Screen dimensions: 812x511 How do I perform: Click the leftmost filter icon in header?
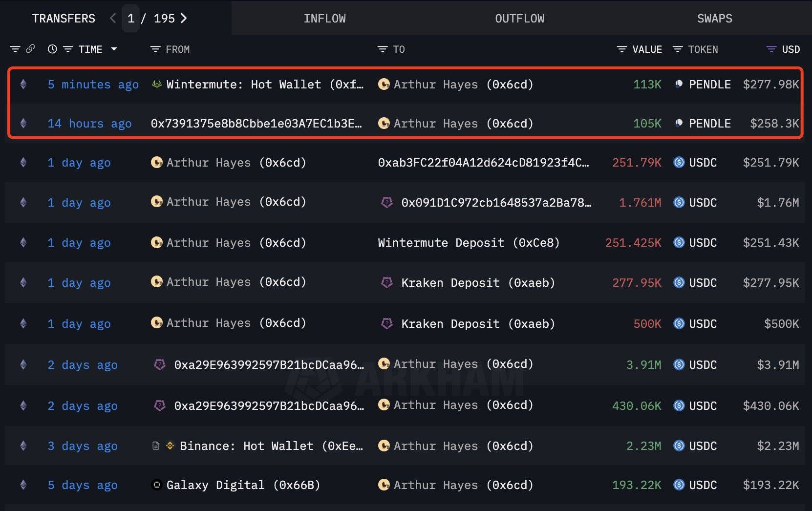[15, 49]
